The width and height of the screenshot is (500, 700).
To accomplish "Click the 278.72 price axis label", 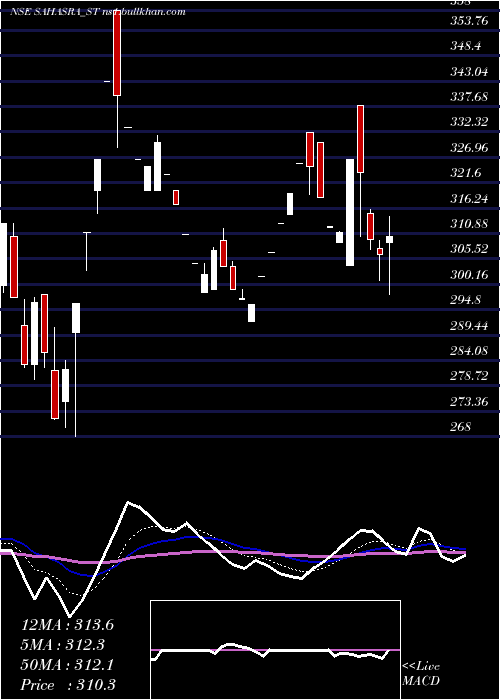I will click(x=469, y=376).
